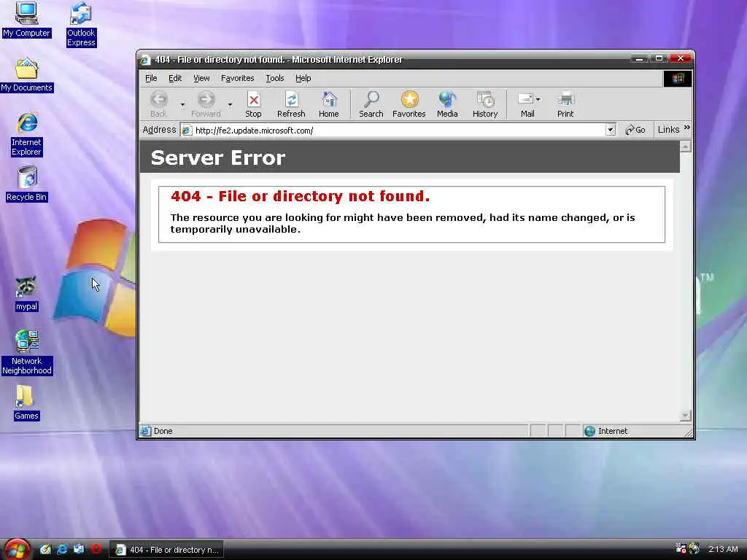Open the My Computer desktop icon
Screen dimensions: 747x560
pyautogui.click(x=26, y=20)
